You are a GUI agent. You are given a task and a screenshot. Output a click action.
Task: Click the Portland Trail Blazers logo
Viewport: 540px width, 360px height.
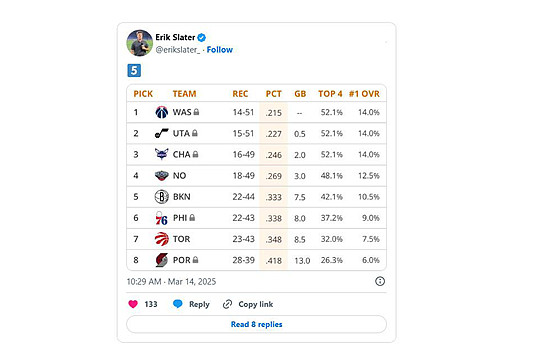click(162, 260)
